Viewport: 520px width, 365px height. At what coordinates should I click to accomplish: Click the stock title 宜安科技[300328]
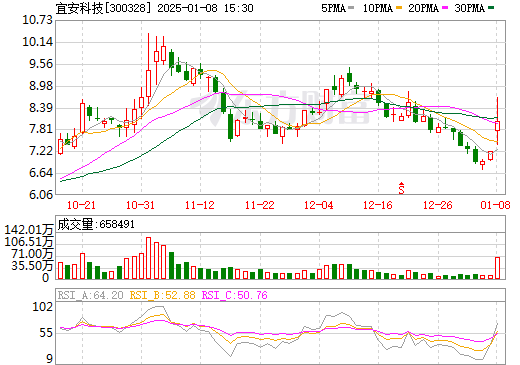click(103, 8)
